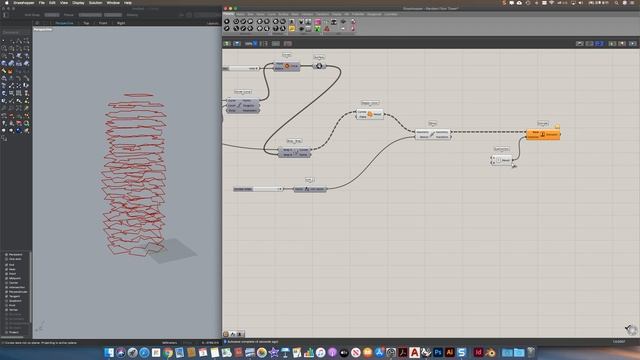
Task: Click Millimeters units in Rhino status bar
Action: pyautogui.click(x=169, y=343)
